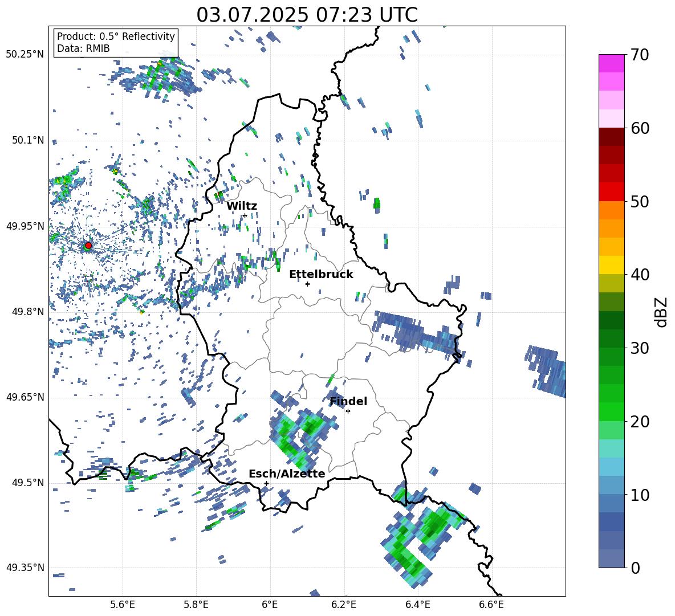Click the red radar station marker
This screenshot has width=675, height=616.
point(88,246)
